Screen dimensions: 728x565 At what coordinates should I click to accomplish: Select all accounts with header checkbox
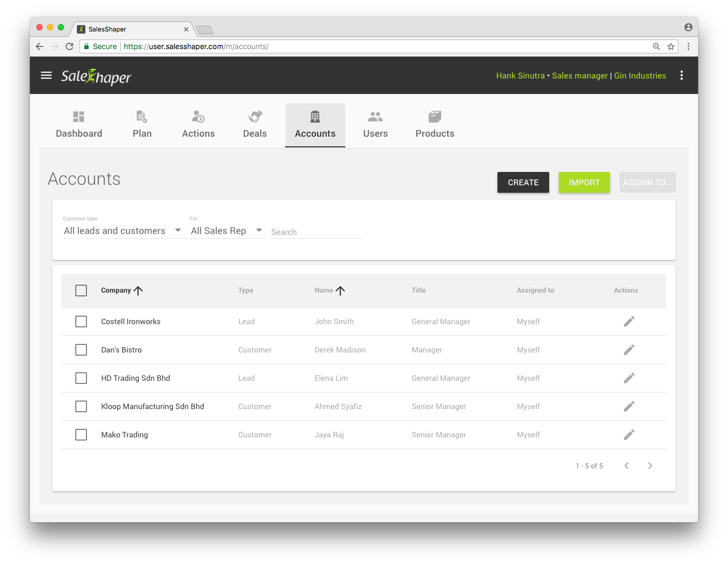tap(81, 291)
